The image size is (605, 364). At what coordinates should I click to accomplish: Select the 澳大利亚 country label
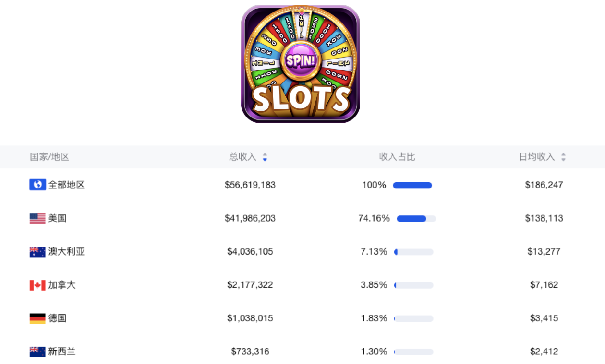click(66, 252)
